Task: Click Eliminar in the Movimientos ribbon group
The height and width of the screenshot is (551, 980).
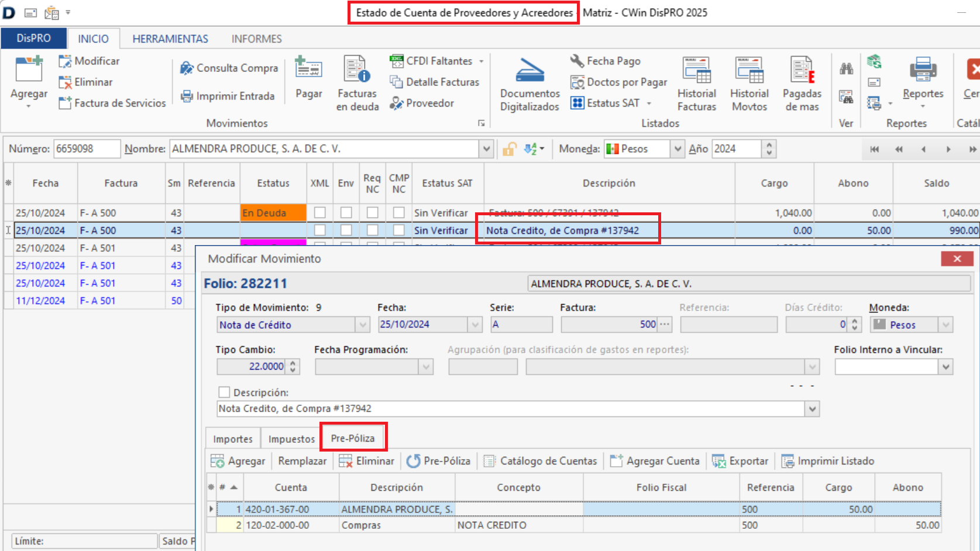Action: 85,82
